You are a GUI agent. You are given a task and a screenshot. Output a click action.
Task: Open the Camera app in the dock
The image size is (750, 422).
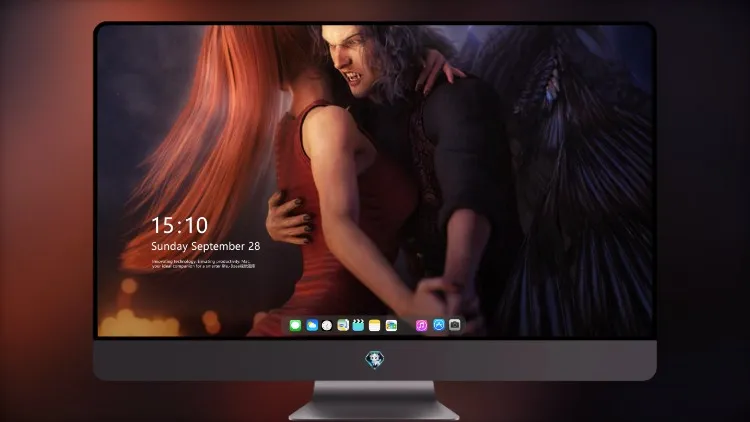[x=455, y=325]
